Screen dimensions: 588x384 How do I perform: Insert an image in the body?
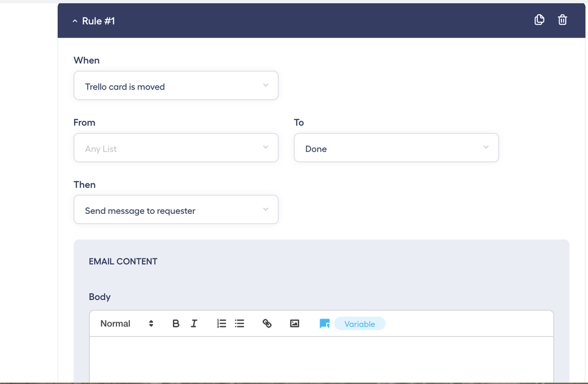click(295, 323)
